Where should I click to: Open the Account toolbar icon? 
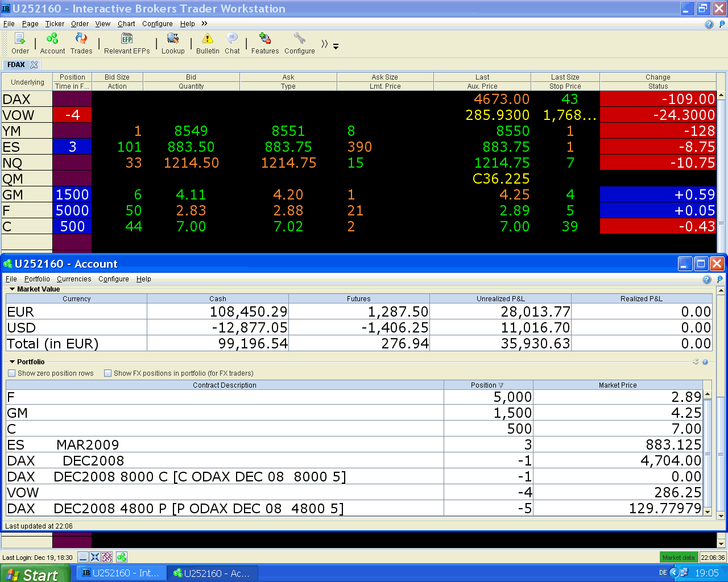click(x=52, y=43)
